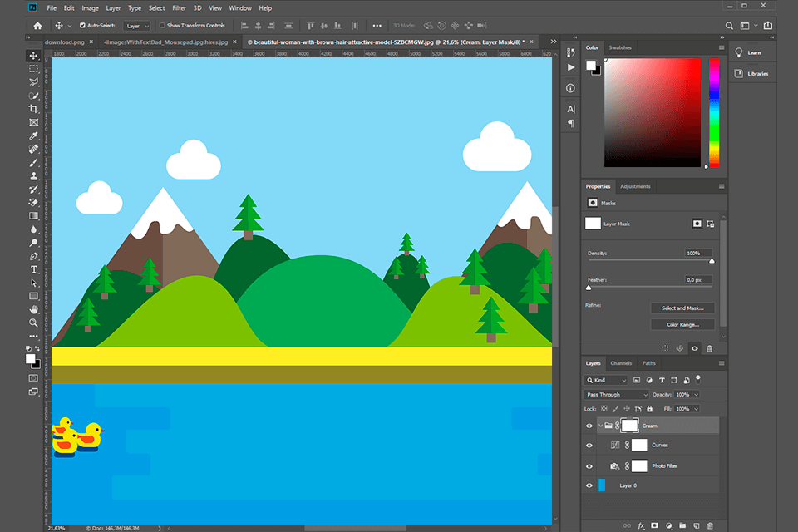Click the Feather value field

pos(697,280)
